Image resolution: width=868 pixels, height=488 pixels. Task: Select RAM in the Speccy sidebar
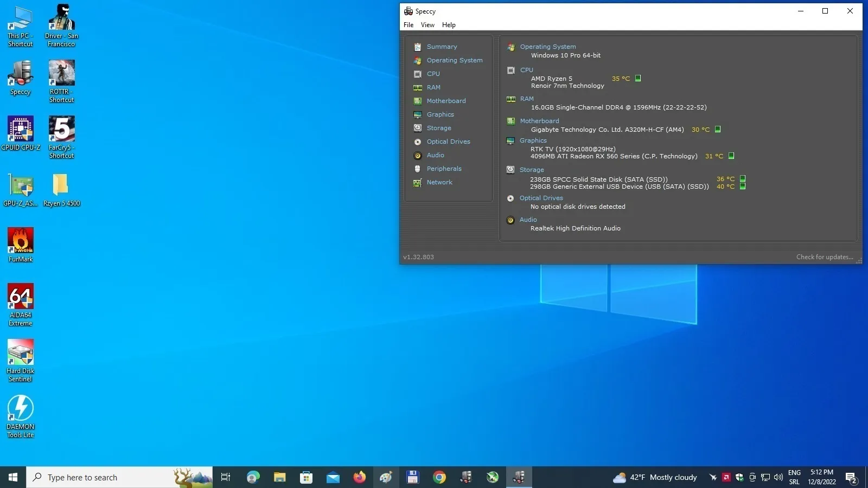point(433,87)
